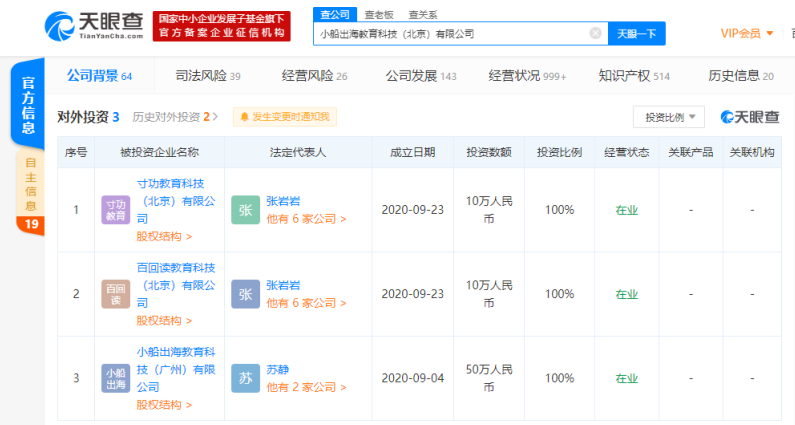Clear the search box with the X icon
Viewport: 795px width, 425px height.
[596, 33]
